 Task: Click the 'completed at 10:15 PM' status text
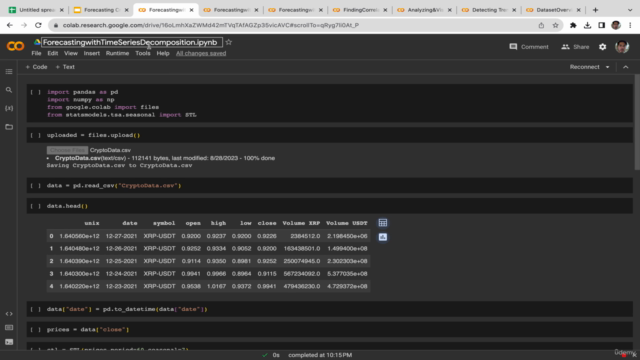pos(320,355)
